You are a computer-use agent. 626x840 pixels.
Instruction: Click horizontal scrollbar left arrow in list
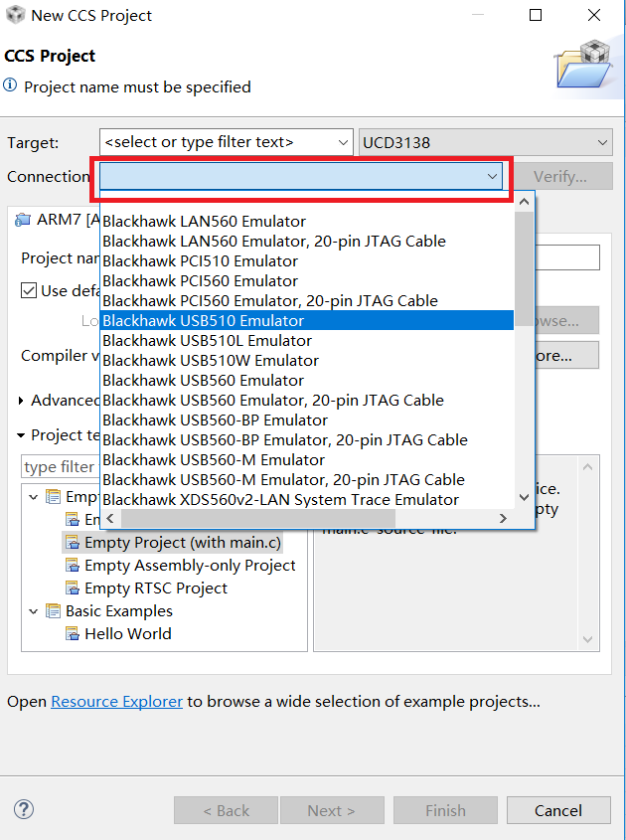coord(110,518)
